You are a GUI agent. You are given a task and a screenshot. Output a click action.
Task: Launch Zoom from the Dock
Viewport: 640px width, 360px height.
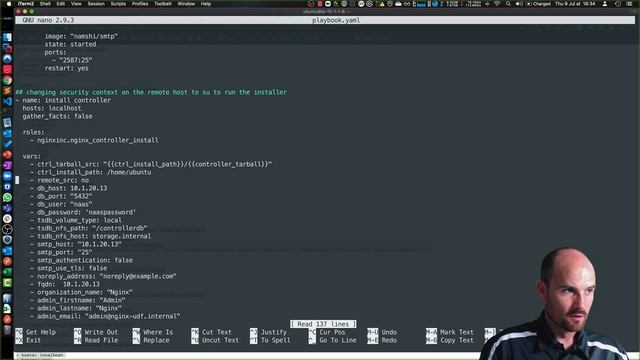tap(7, 176)
